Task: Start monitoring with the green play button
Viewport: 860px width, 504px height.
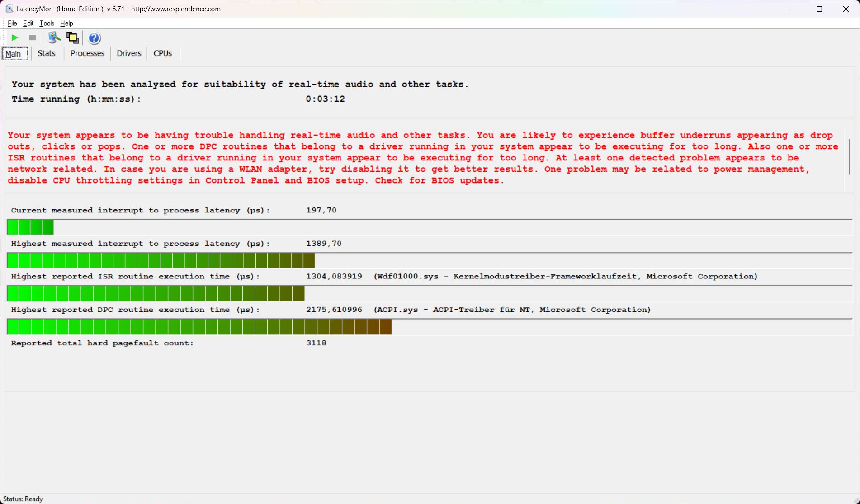Action: coord(14,38)
